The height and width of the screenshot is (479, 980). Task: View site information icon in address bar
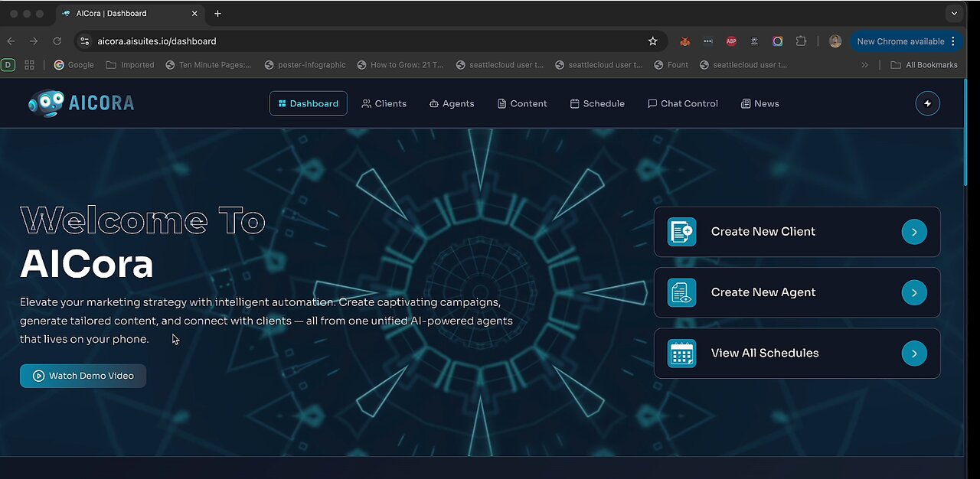(85, 41)
